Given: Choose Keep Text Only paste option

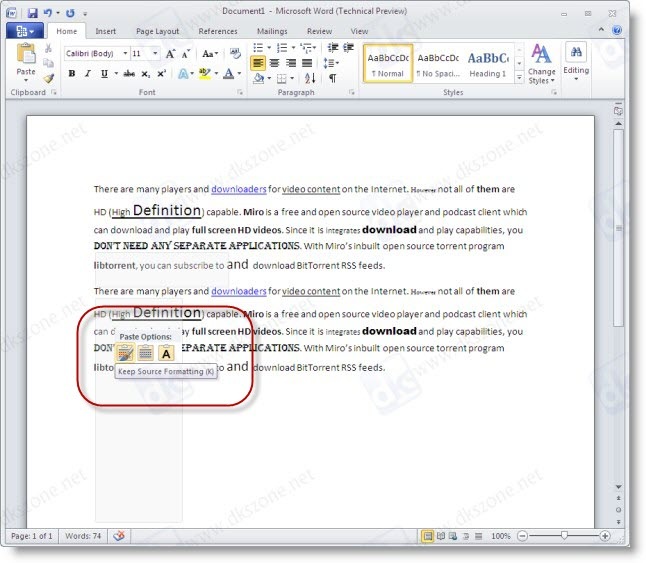Looking at the screenshot, I should pos(166,353).
